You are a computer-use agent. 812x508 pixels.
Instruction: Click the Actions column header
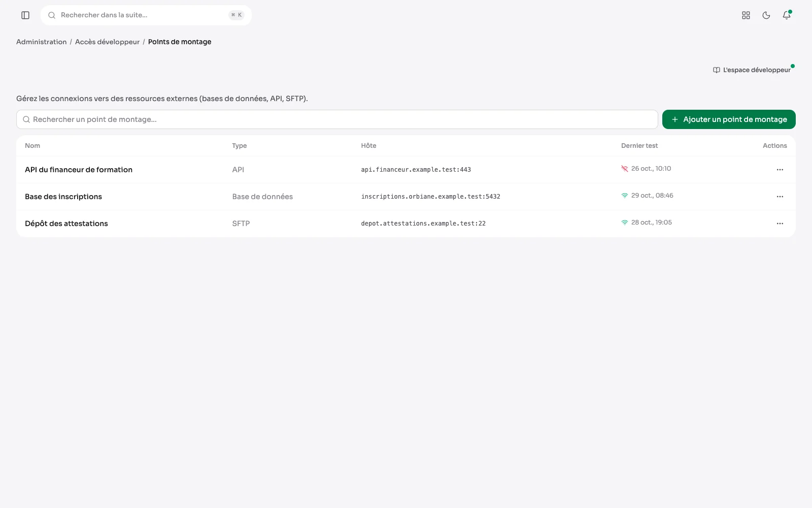pos(775,146)
